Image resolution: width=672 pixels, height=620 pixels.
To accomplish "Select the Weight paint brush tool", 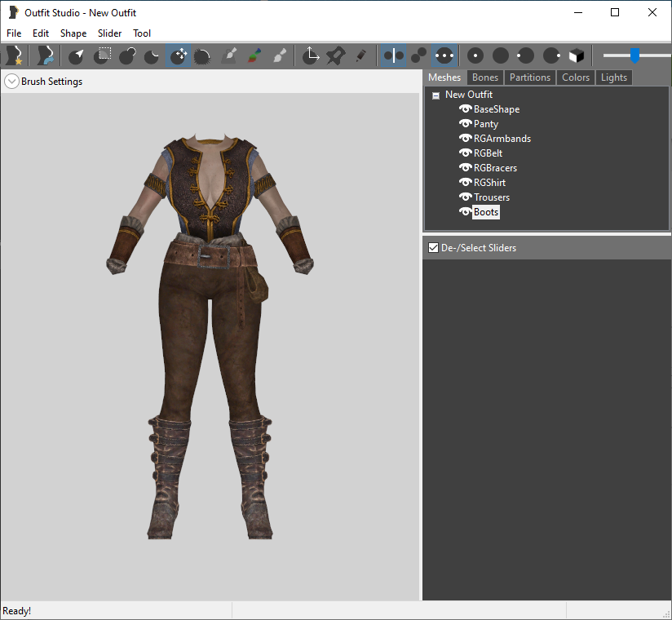I will 229,55.
